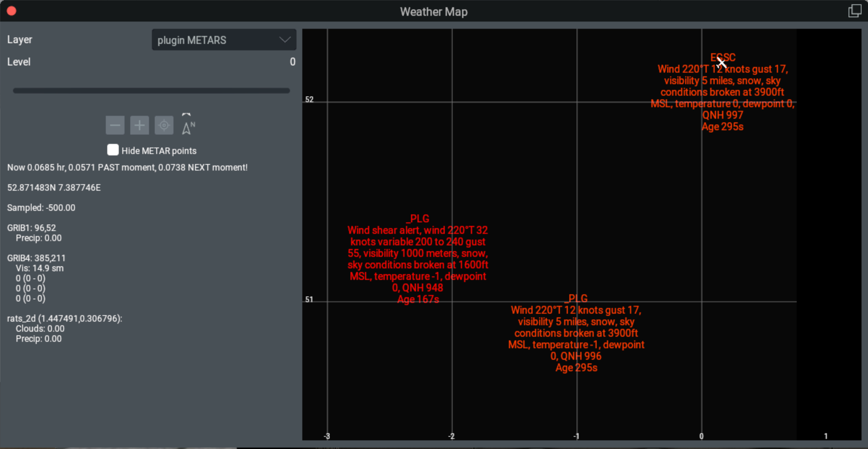Click the rats_2d coordinates line

point(65,318)
